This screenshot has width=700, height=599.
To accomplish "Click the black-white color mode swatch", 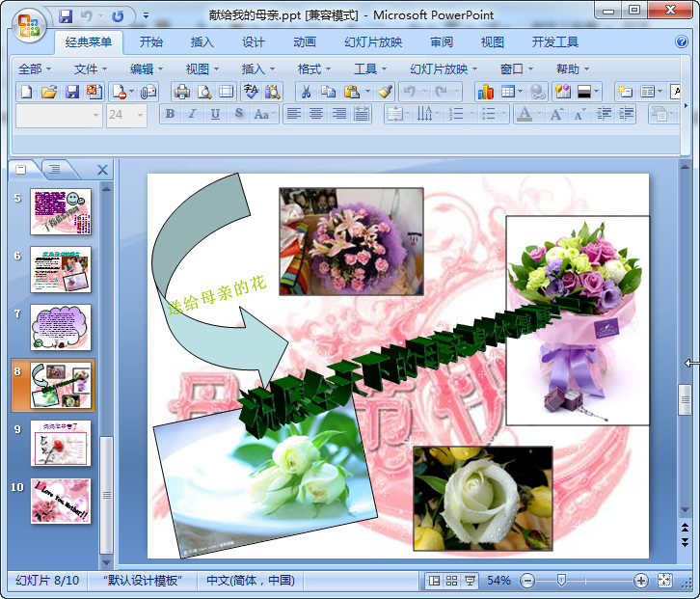I will (584, 92).
